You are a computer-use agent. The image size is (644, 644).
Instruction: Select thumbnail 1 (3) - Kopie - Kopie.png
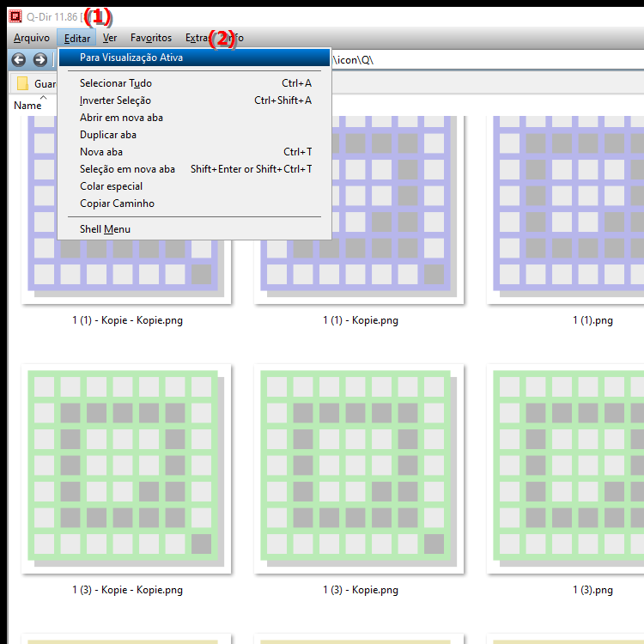tap(127, 468)
